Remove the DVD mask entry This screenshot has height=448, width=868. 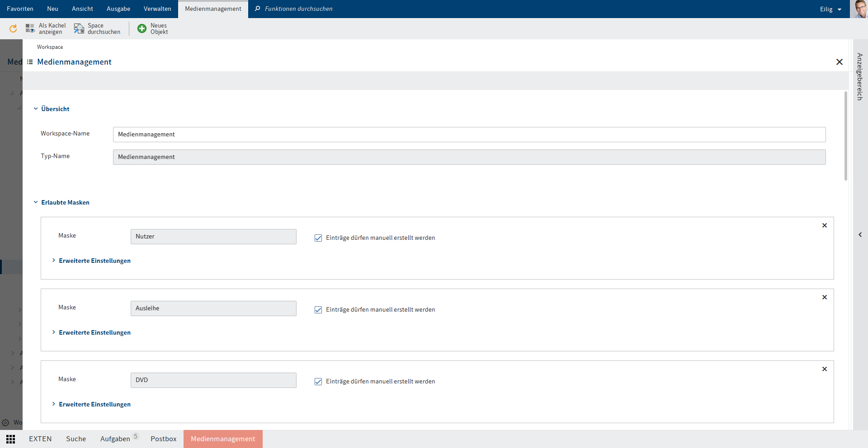pos(825,369)
